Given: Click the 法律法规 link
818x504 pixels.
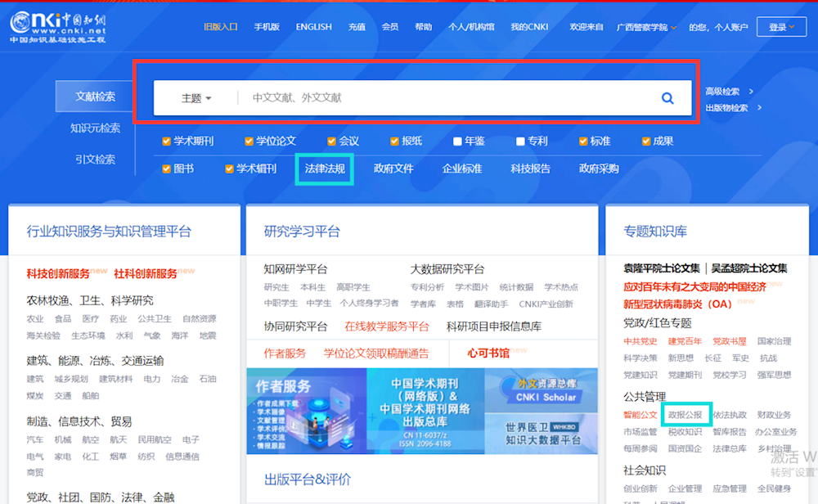Looking at the screenshot, I should [325, 169].
